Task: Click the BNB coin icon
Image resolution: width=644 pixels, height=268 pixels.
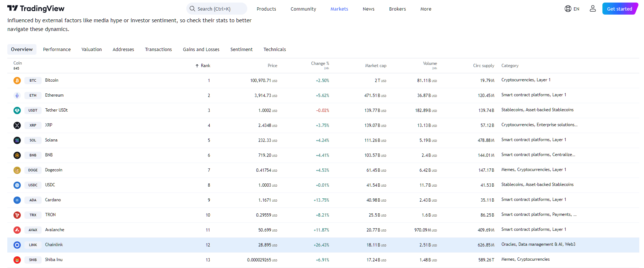Action: pyautogui.click(x=17, y=155)
